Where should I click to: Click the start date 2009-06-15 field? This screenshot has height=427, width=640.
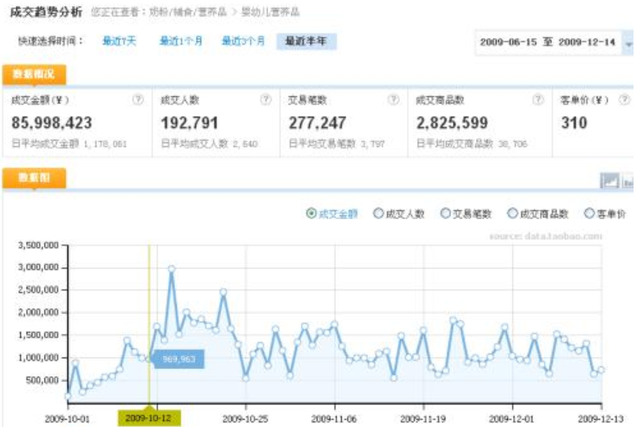[x=510, y=43]
